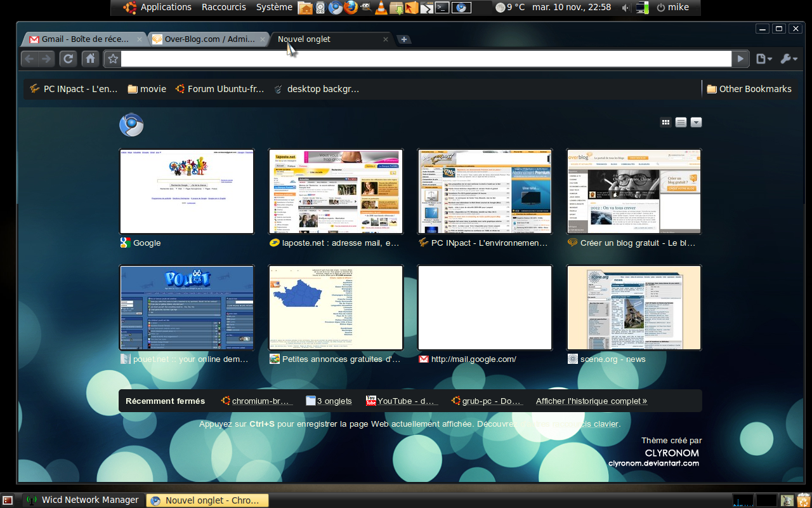Launch Home folder from top panel
Image resolution: width=812 pixels, height=508 pixels.
(x=305, y=8)
